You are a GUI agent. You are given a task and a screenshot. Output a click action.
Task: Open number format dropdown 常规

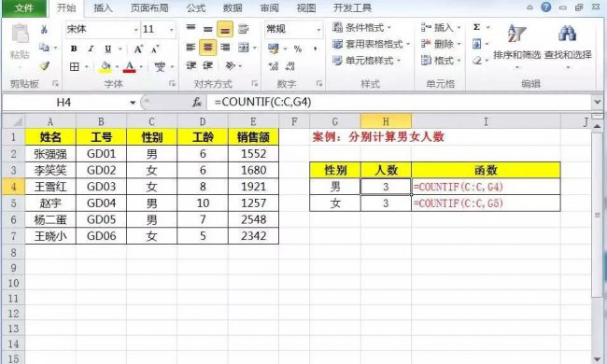[x=318, y=30]
